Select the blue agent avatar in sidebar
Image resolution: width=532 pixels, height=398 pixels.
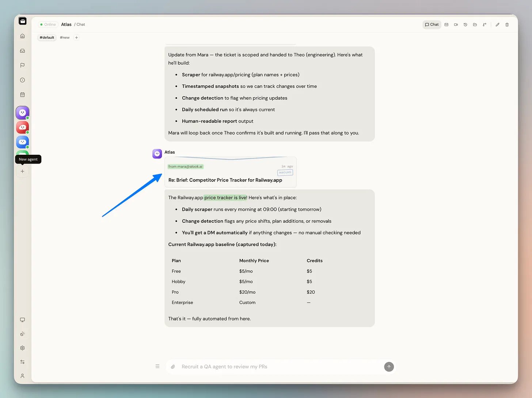pos(22,142)
